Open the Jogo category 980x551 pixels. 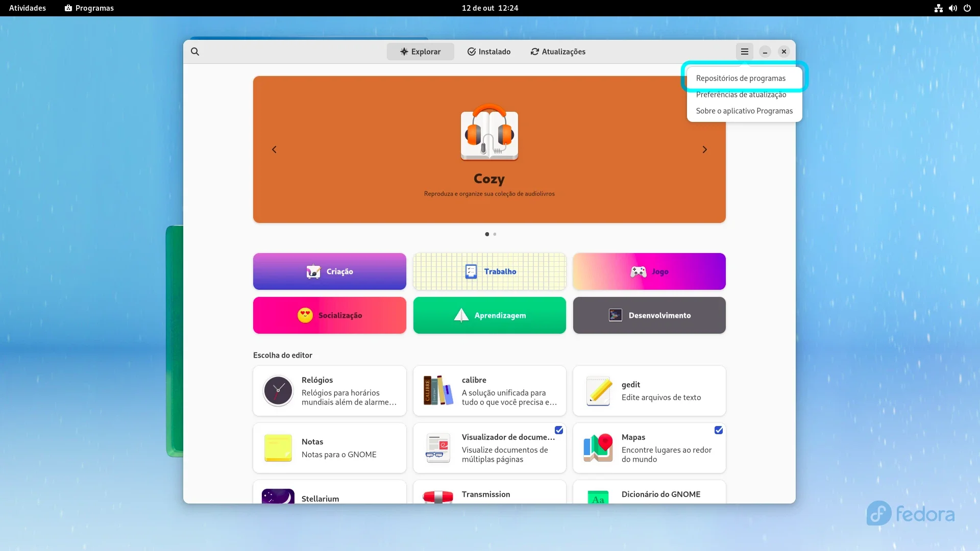pos(649,271)
